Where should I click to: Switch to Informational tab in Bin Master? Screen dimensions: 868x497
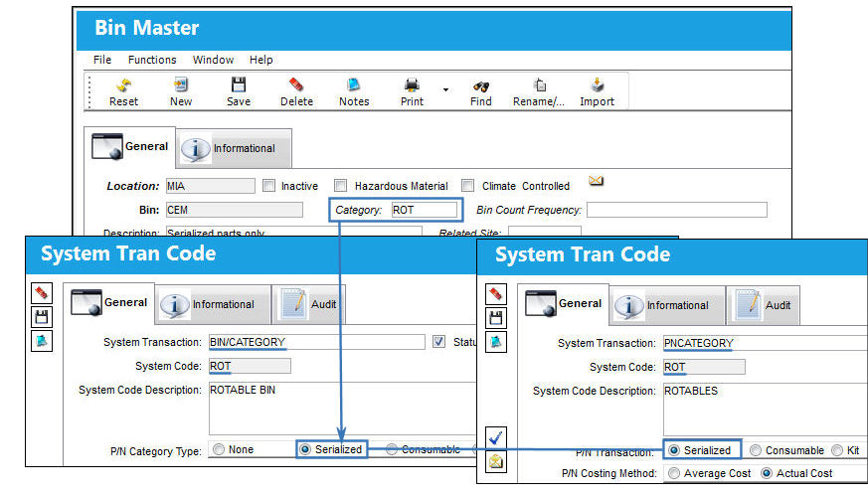click(234, 148)
